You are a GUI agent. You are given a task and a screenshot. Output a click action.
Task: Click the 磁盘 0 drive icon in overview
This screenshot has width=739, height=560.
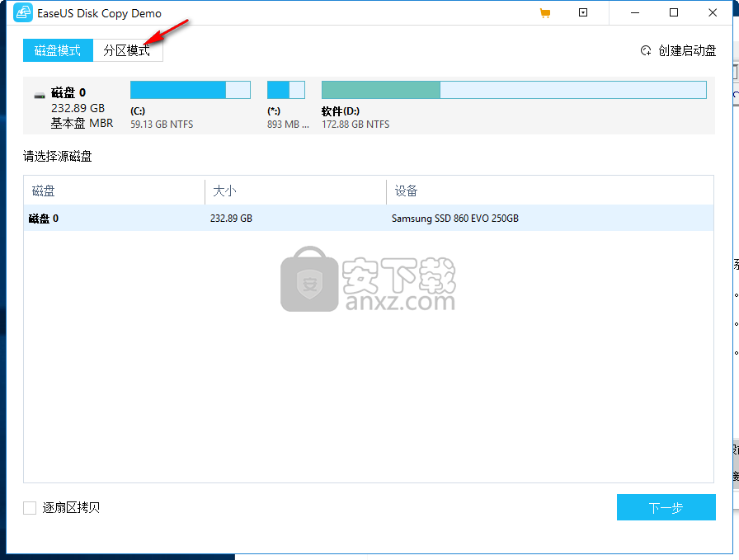[x=40, y=95]
